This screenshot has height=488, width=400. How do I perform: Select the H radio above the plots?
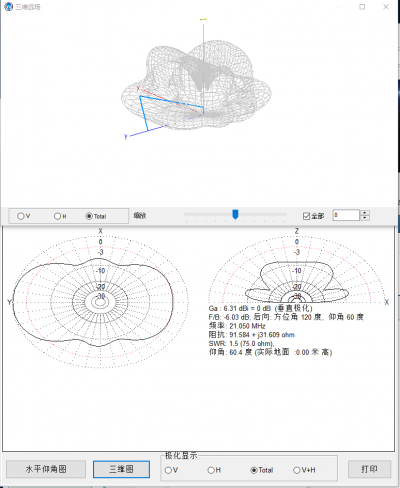point(60,216)
